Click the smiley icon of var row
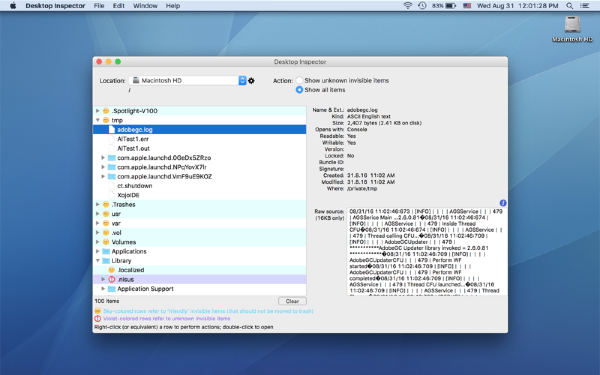Screen dimensions: 600x375 point(106,223)
